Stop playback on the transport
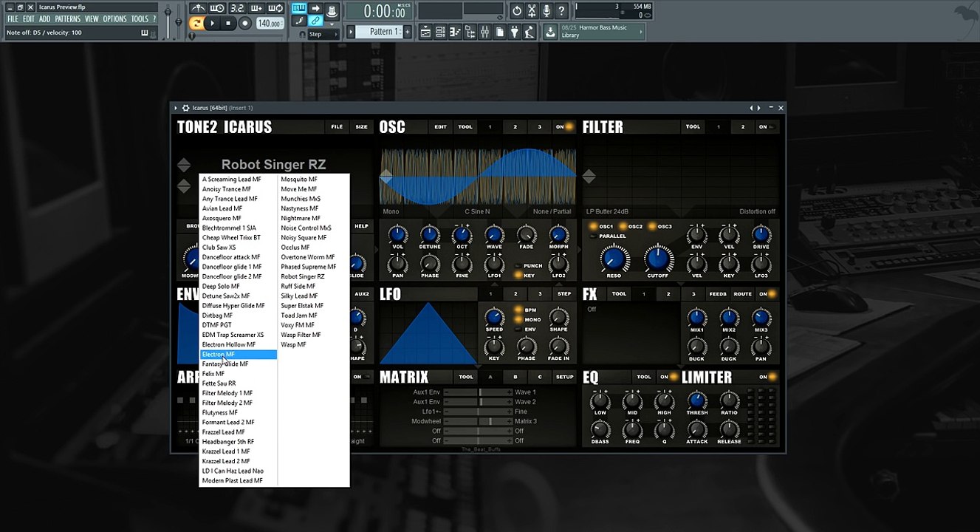This screenshot has height=532, width=980. 228,24
